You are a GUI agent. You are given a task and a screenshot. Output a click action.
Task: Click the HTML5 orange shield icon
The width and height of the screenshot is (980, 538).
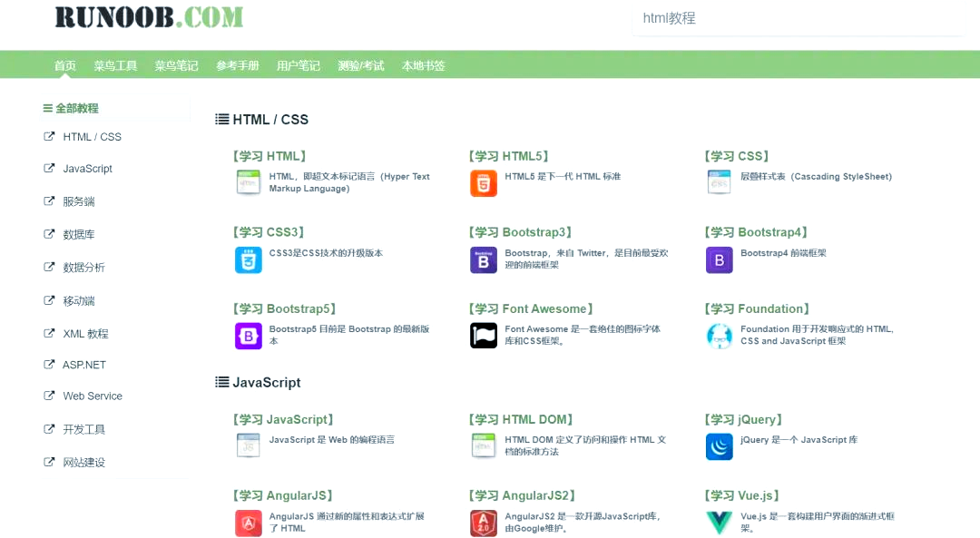pyautogui.click(x=483, y=183)
